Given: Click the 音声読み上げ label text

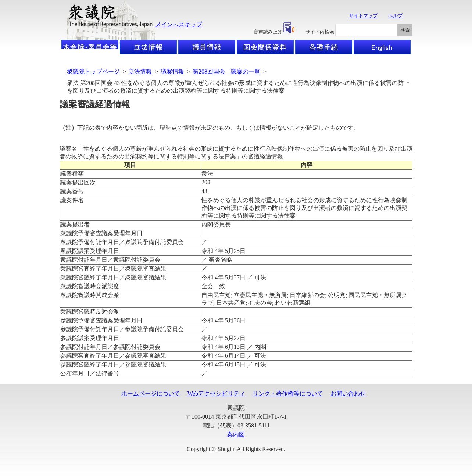Looking at the screenshot, I should (x=268, y=32).
